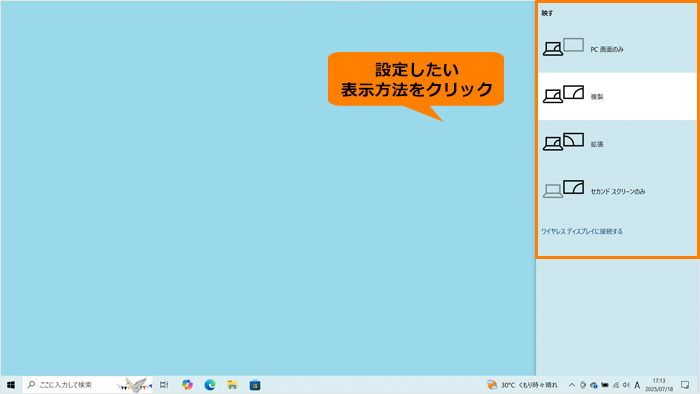
Task: Click the tray icon left of OneDrive
Action: coord(583,385)
